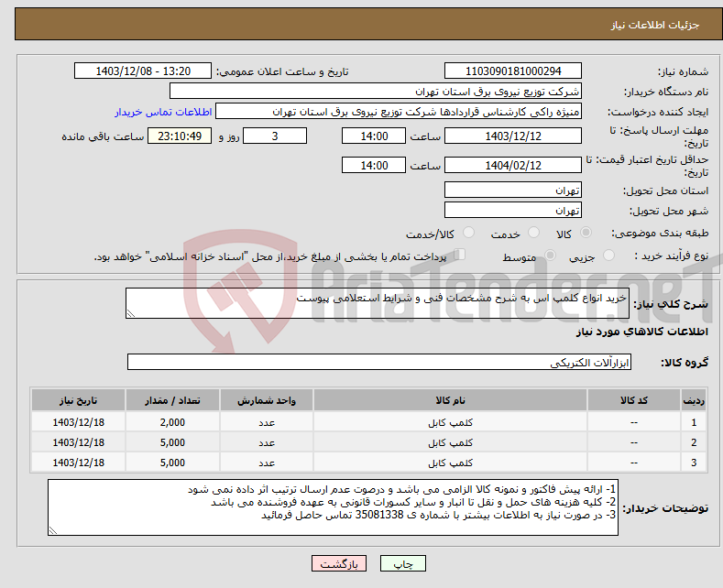The height and width of the screenshot is (588, 723).
Task: Click date 1403/12/18 in row 1
Action: (79, 422)
